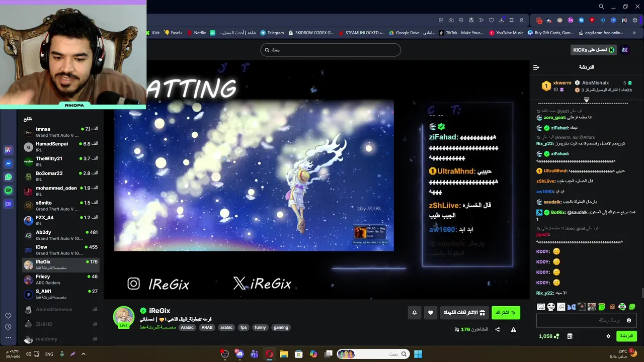The width and height of the screenshot is (644, 362).
Task: Open the translate page icon
Action: pyautogui.click(x=471, y=20)
